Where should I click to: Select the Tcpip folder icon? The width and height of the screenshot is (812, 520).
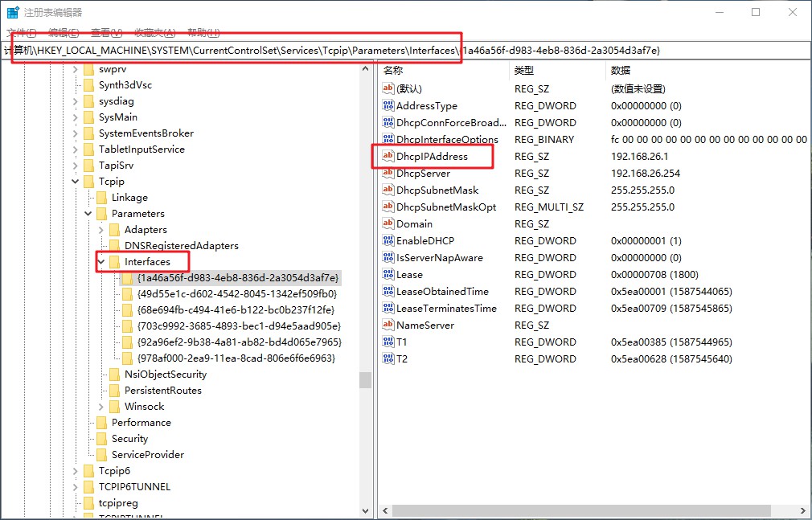click(x=88, y=181)
